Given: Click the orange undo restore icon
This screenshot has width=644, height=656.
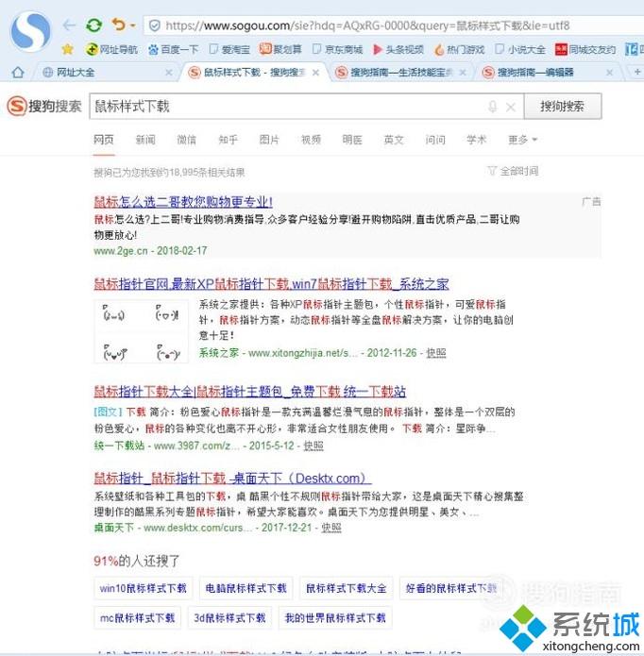Looking at the screenshot, I should [119, 25].
